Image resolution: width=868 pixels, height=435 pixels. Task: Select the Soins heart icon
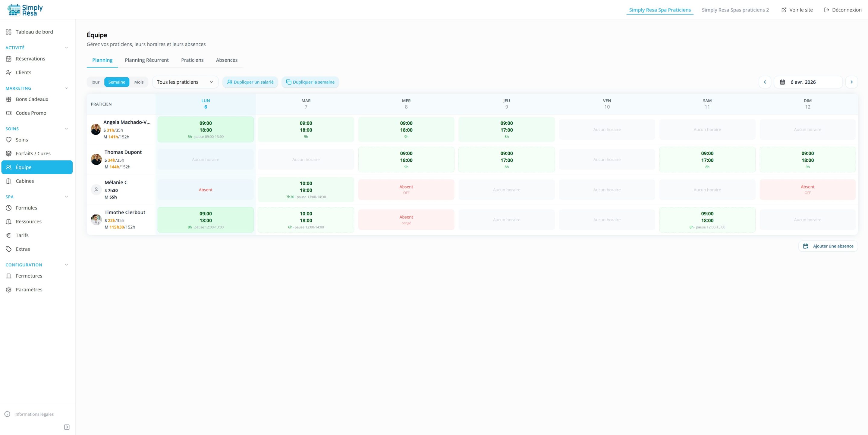click(x=9, y=140)
